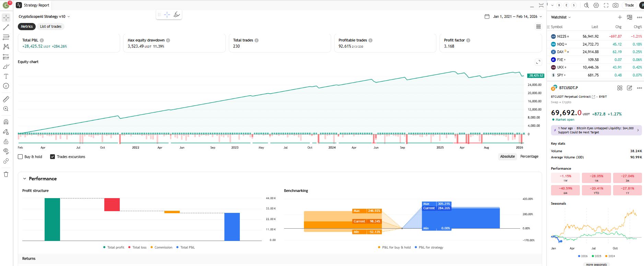Take a chart snapshot with camera icon
This screenshot has height=266, width=644.
[616, 5]
